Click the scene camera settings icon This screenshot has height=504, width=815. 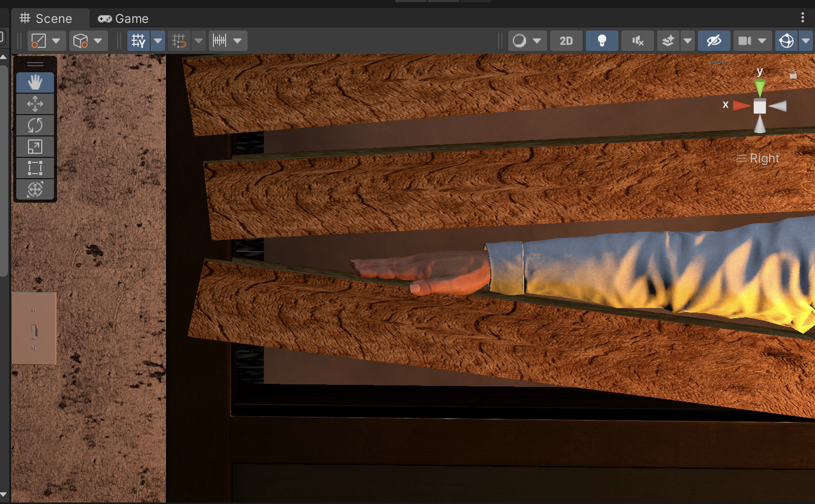(745, 41)
